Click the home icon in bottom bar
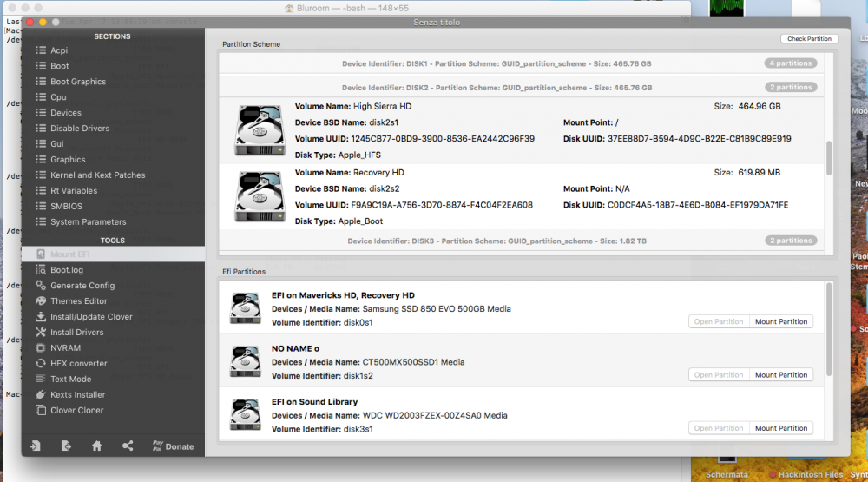This screenshot has height=482, width=868. tap(97, 446)
